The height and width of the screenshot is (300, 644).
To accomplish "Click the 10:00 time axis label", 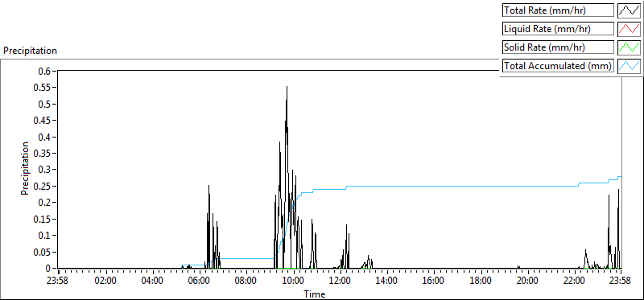I will pyautogui.click(x=293, y=282).
